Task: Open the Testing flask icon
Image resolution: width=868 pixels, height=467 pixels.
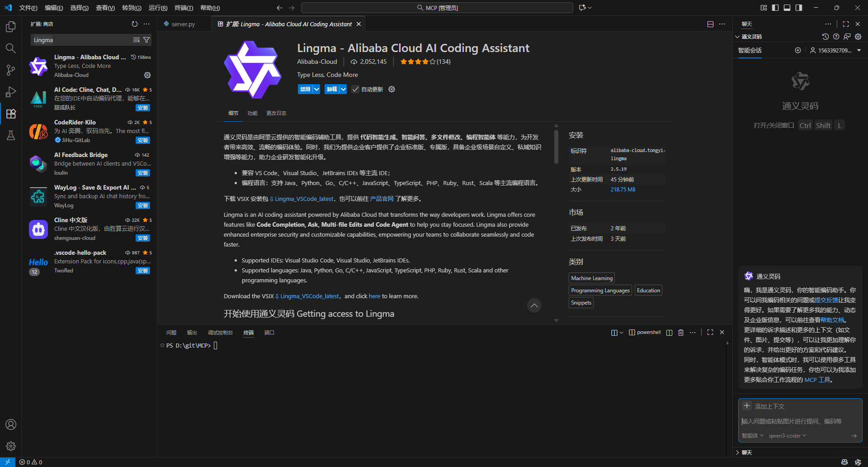Action: [11, 135]
